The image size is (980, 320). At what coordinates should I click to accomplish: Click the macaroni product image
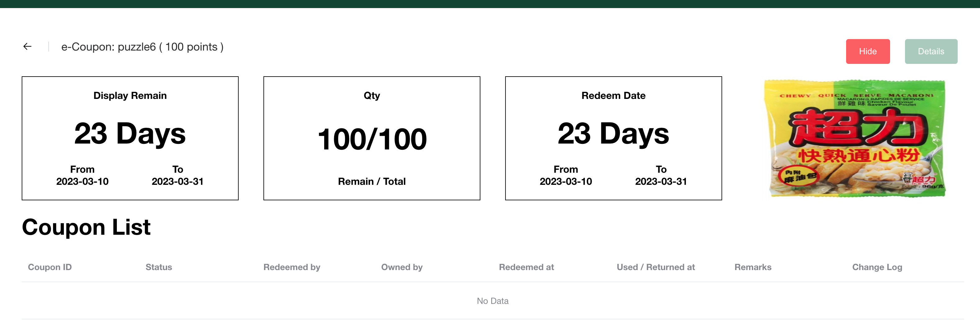click(854, 139)
